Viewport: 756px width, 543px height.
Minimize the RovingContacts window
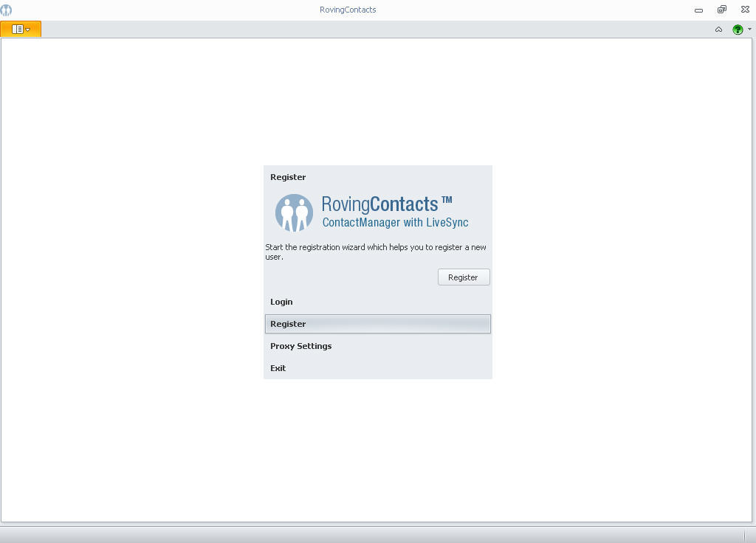(698, 10)
